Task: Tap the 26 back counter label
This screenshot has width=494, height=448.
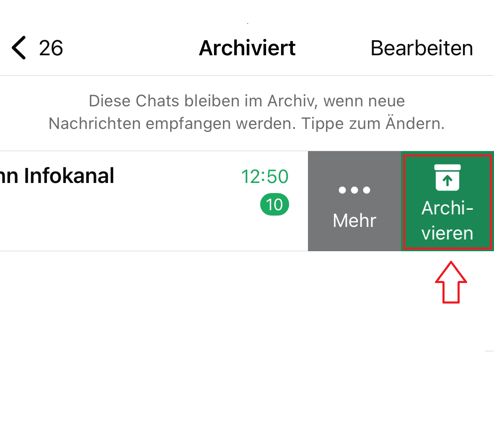Action: 51,48
